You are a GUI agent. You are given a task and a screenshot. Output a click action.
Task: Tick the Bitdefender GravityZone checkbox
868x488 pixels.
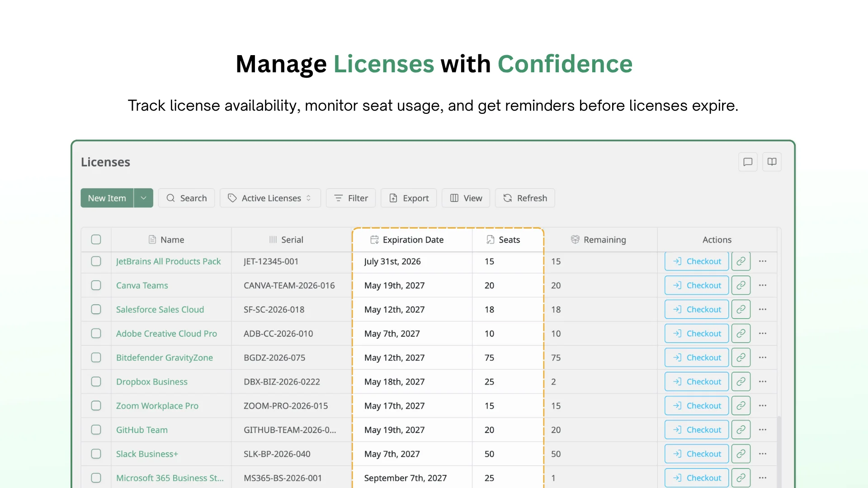coord(96,357)
